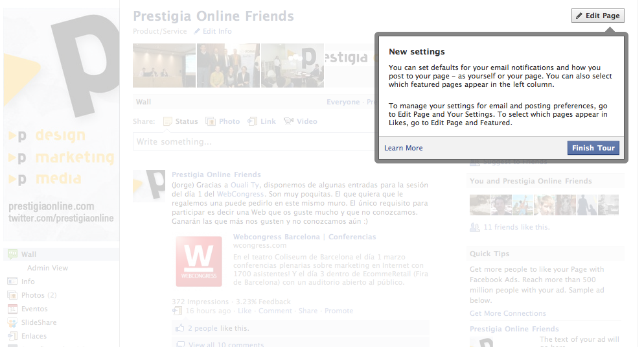The height and width of the screenshot is (347, 644).
Task: Open the group portrait photo thumbnail
Action: click(x=228, y=66)
